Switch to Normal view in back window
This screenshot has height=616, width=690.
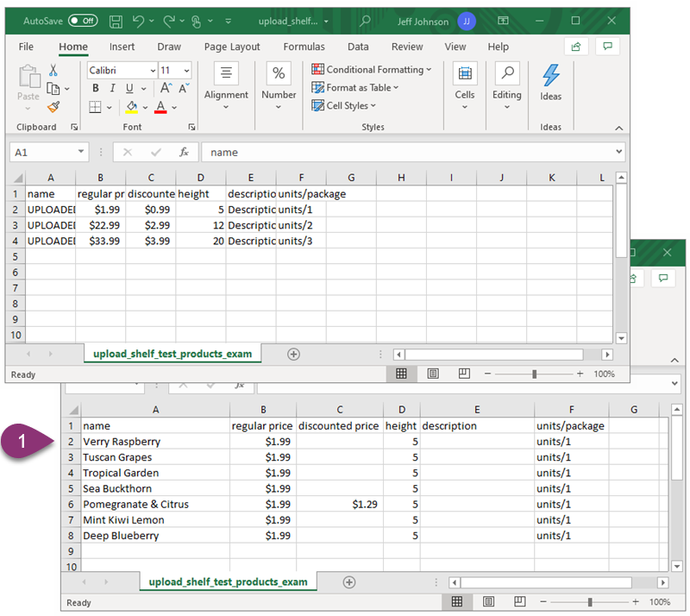click(x=457, y=601)
